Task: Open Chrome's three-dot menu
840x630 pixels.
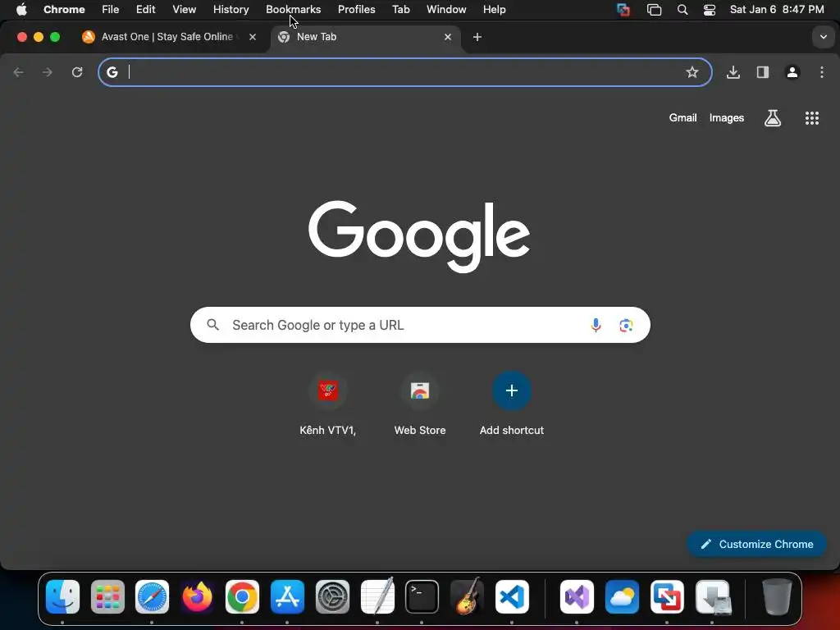Action: click(822, 72)
